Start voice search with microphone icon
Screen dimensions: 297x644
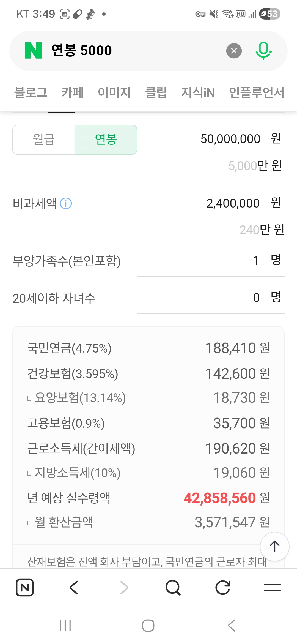click(263, 51)
